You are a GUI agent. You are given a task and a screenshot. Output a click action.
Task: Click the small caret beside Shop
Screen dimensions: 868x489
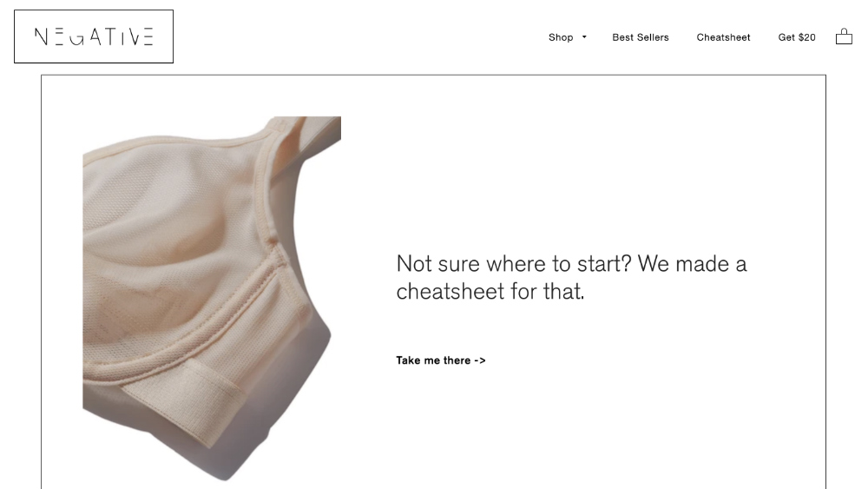pos(584,37)
